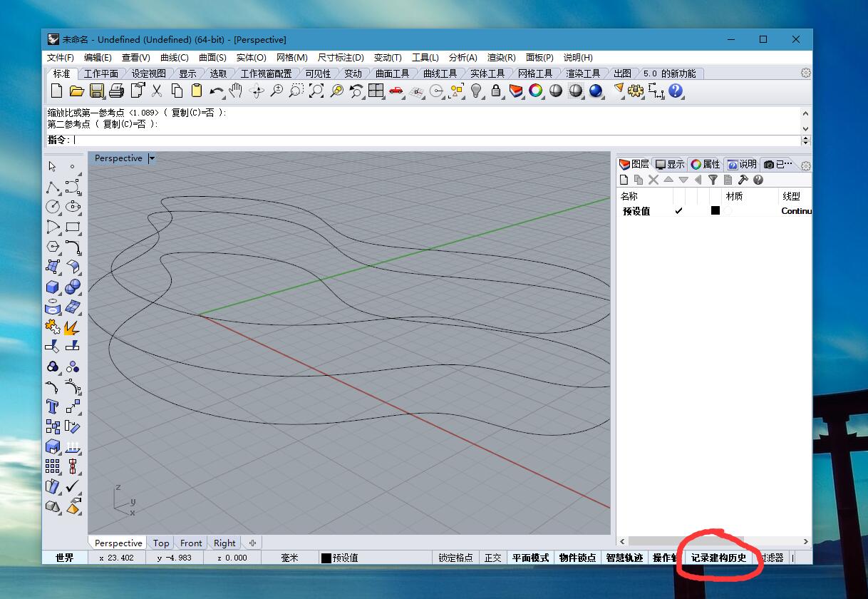Switch to the 曲面工具 toolbar tab
This screenshot has width=868, height=599.
pos(392,73)
